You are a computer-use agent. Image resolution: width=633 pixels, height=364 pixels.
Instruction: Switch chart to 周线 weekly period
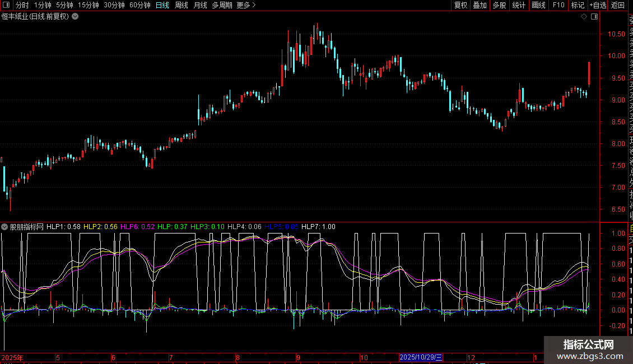181,6
